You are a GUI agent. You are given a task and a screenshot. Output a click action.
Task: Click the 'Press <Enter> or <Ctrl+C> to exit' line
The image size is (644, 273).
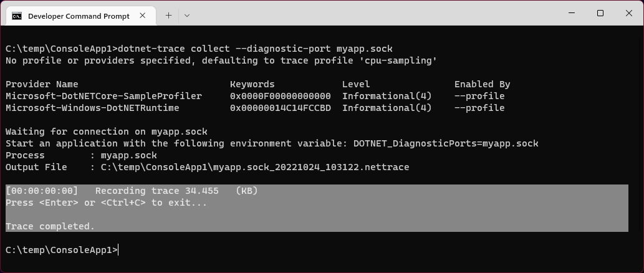(x=106, y=203)
